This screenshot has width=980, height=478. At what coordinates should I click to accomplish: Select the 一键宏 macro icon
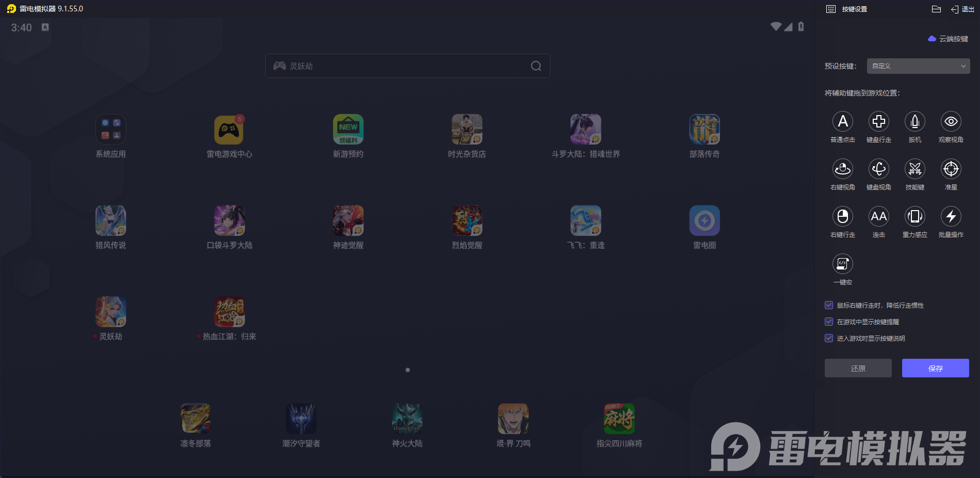843,264
